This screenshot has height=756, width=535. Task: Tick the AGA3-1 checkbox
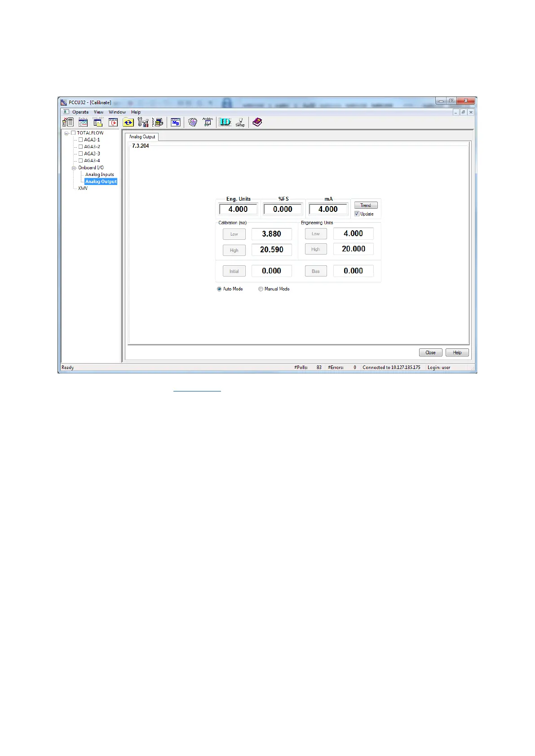click(81, 140)
